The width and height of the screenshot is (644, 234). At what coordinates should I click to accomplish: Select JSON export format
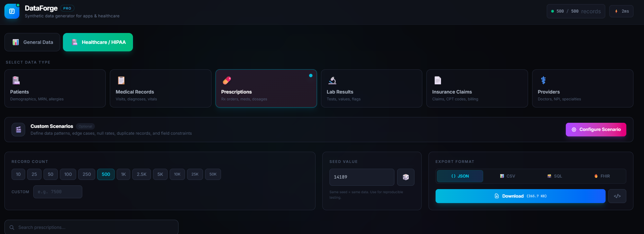(x=460, y=176)
